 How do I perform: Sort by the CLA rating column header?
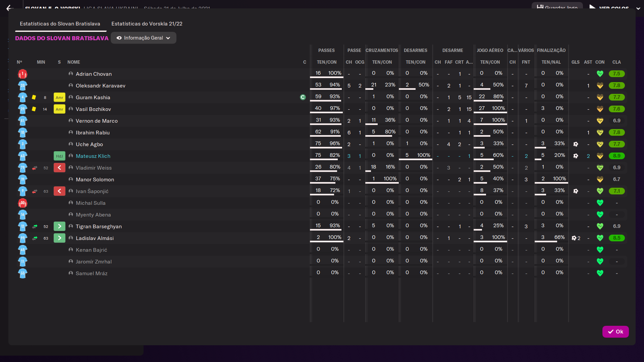tap(616, 62)
